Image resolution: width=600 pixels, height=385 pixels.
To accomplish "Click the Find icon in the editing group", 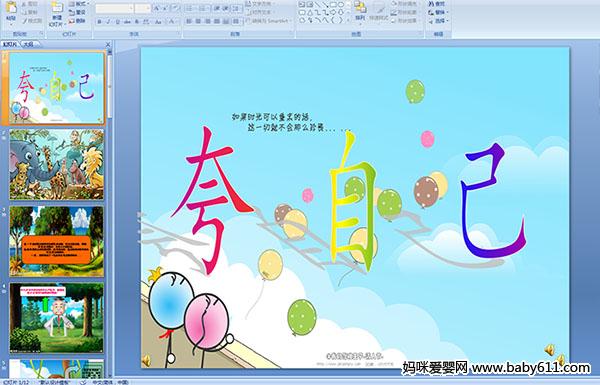I will point(436,4).
